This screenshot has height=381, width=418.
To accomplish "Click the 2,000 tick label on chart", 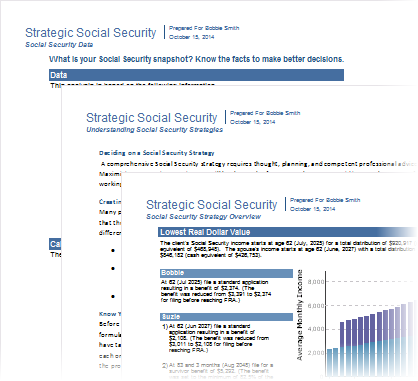I will (316, 353).
